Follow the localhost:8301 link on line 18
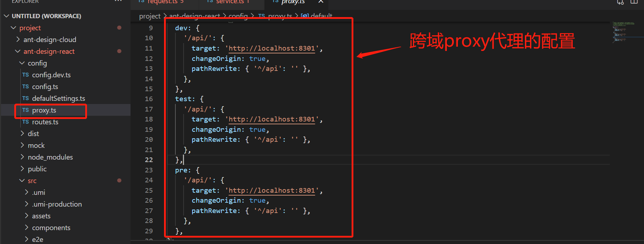 point(272,119)
